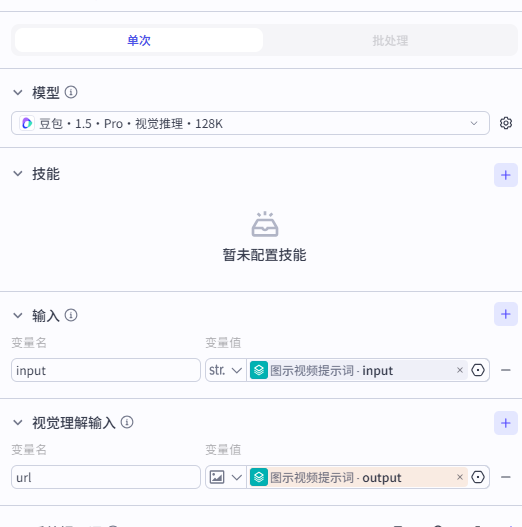
Task: Open model settings gear icon
Action: (x=506, y=123)
